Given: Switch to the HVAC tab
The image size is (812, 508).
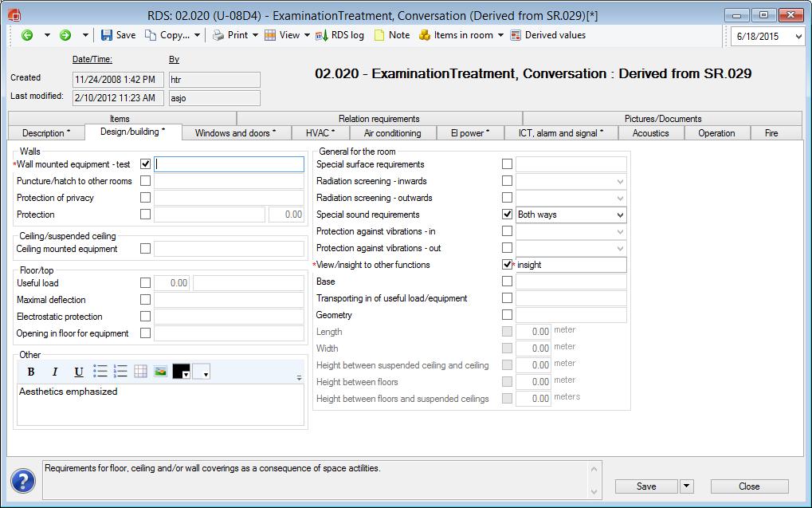Looking at the screenshot, I should 320,133.
